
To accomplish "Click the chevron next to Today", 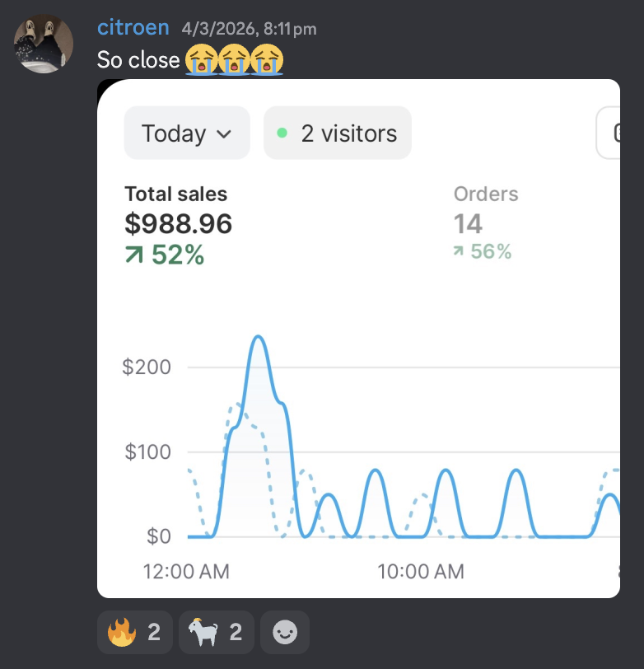I will tap(224, 134).
